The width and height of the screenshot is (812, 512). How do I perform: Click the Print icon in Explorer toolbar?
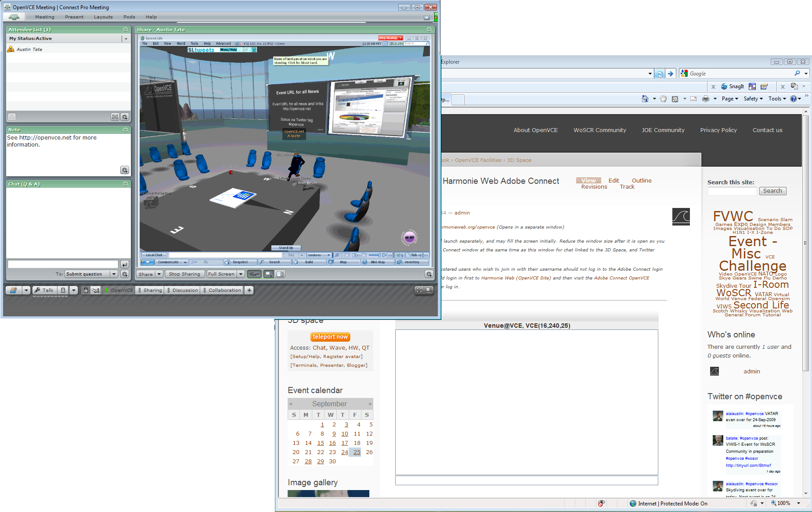[705, 99]
